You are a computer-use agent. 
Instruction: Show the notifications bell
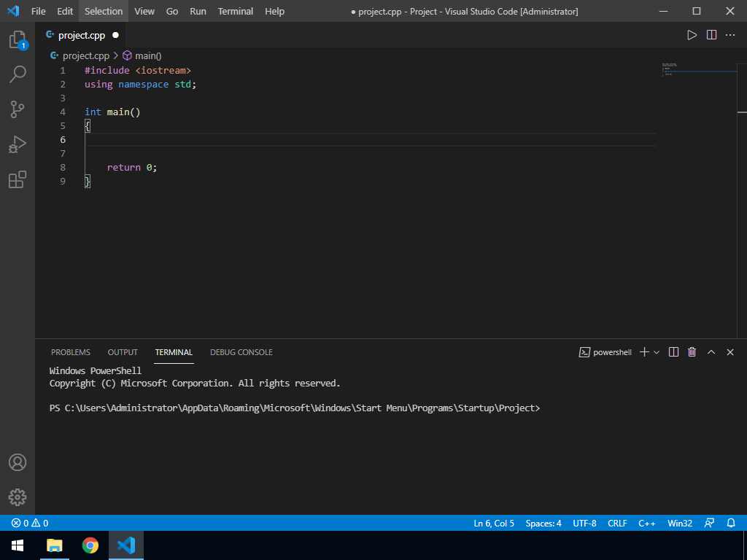731,523
